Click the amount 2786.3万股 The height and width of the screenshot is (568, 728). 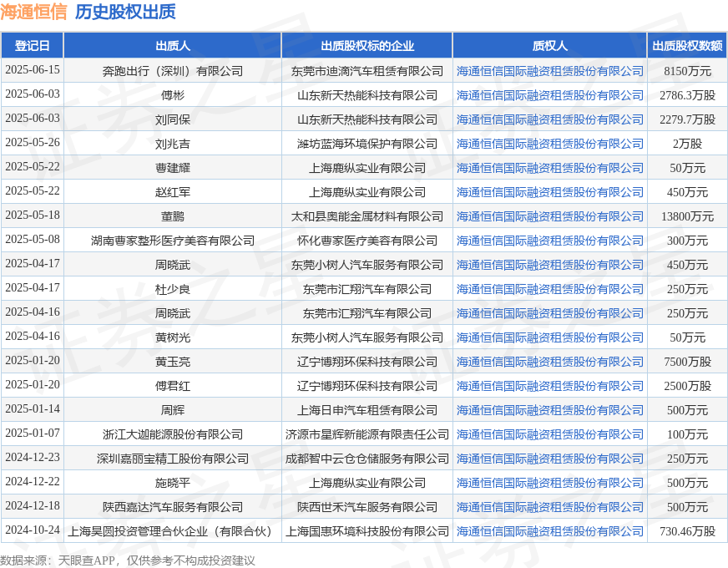[x=687, y=95]
